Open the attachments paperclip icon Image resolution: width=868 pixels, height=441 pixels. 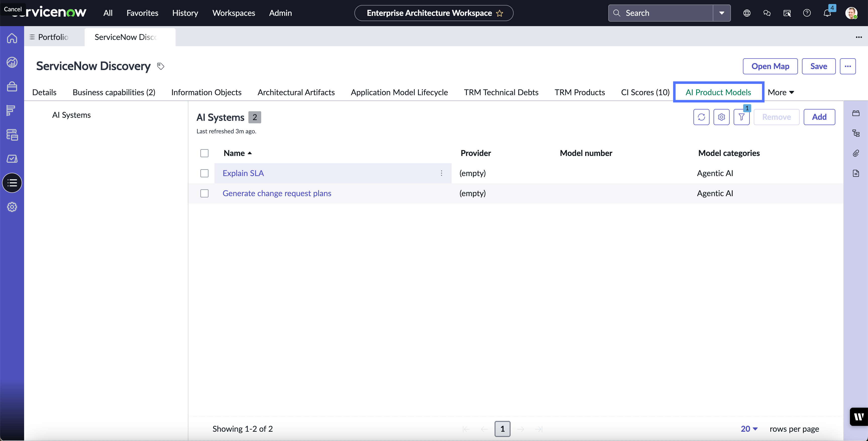(856, 153)
